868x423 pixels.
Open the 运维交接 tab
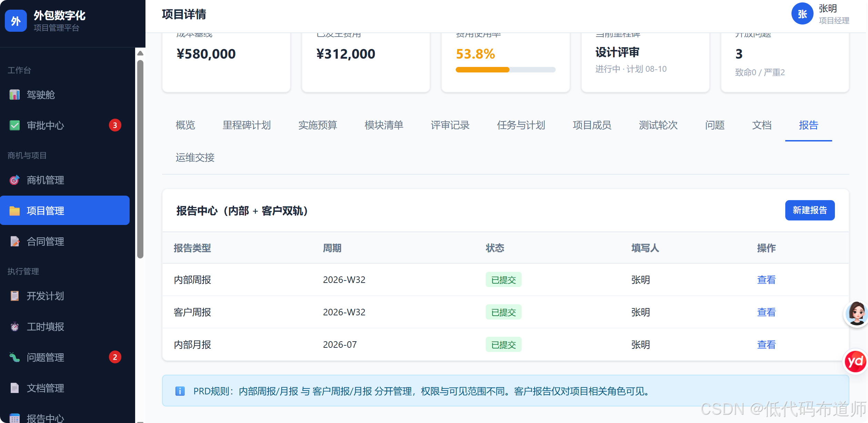(x=195, y=157)
